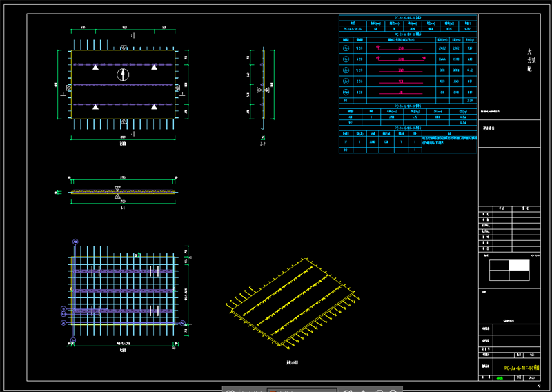Click the cyan rebar grid reinforcement plan
Screen dimensions: 552x392
(124, 291)
